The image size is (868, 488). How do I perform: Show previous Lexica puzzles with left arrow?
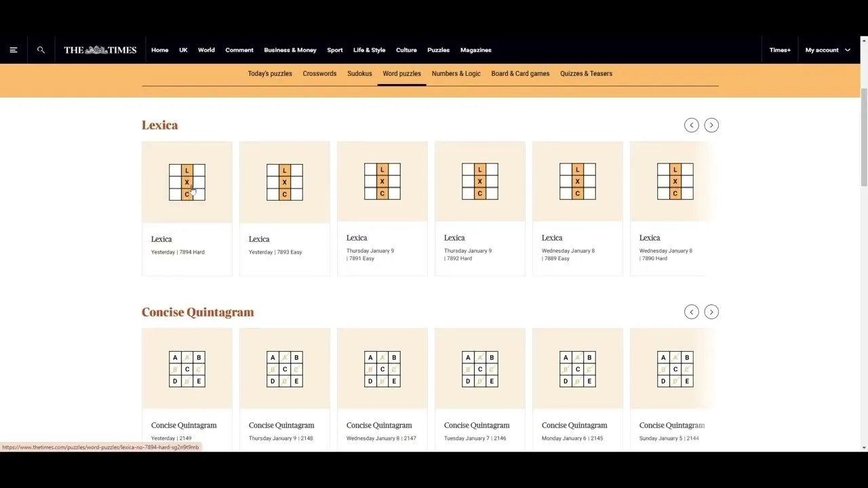(x=692, y=125)
